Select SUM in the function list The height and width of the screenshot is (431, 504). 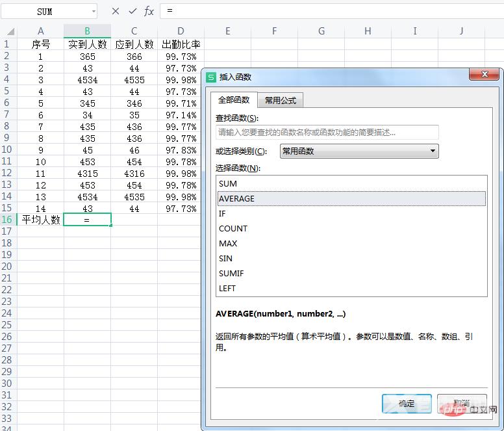click(228, 184)
